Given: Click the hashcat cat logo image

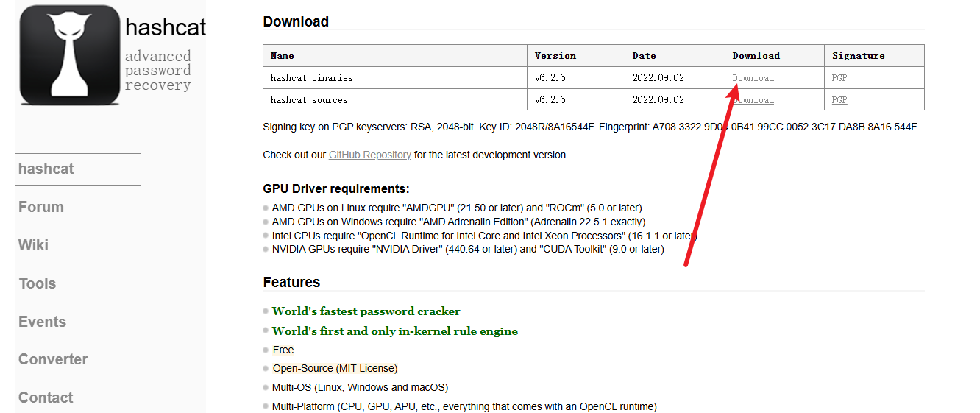Looking at the screenshot, I should click(x=70, y=54).
